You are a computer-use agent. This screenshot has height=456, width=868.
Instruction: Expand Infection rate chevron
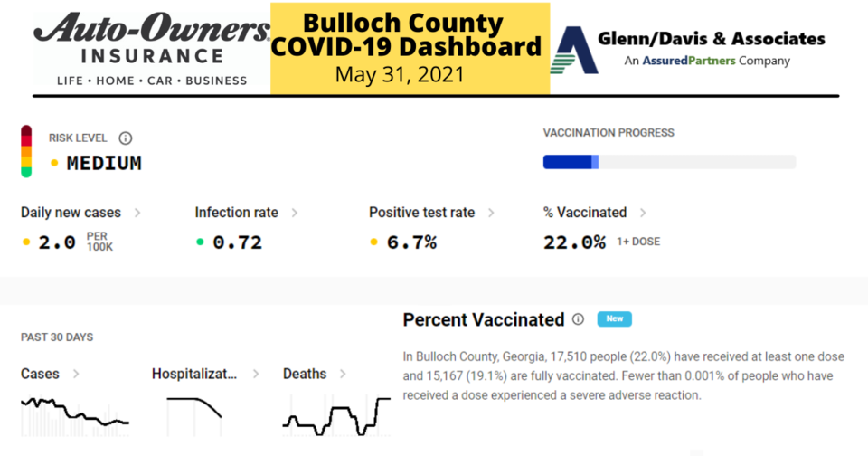(x=295, y=213)
